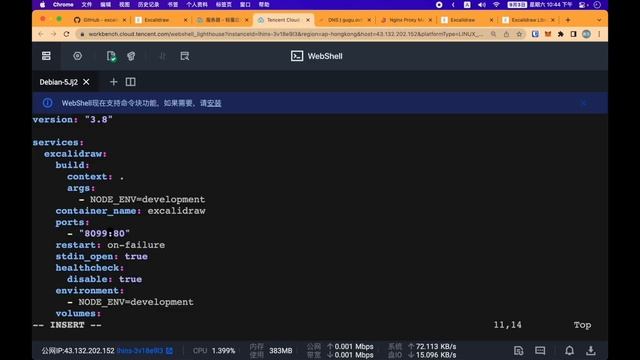The width and height of the screenshot is (640, 360).
Task: Split the terminal pane
Action: coord(131,82)
